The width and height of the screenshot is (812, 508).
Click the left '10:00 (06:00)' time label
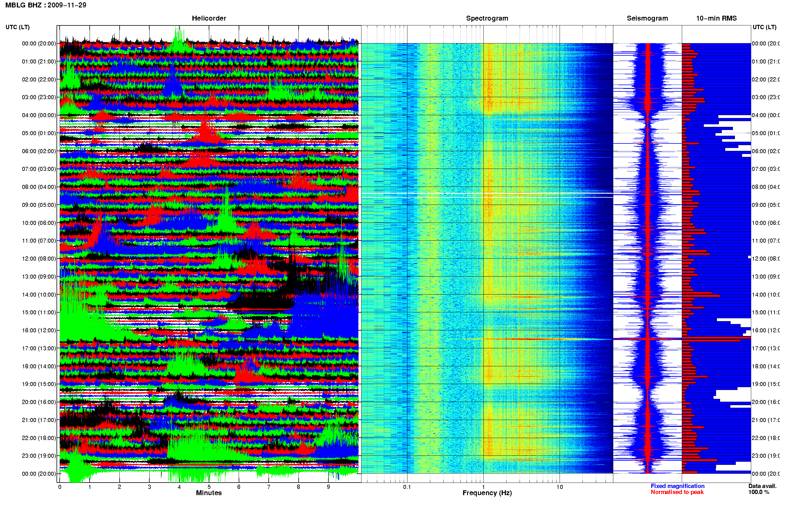point(39,223)
